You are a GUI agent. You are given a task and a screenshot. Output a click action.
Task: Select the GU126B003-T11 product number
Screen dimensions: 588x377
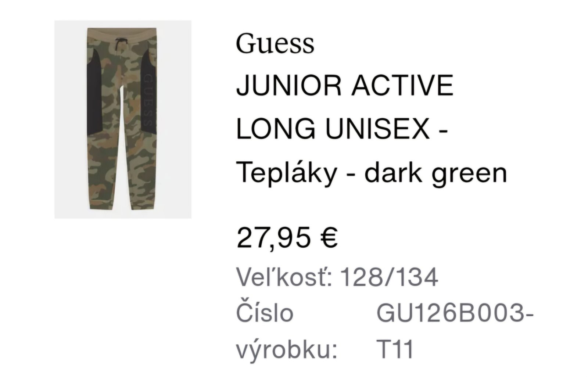(455, 331)
